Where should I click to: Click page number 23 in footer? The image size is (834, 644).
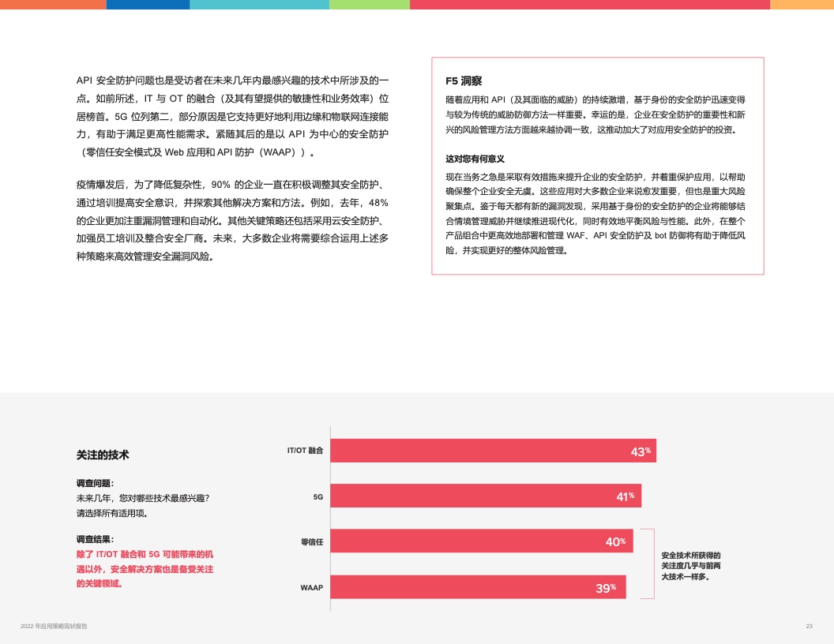pos(809,627)
